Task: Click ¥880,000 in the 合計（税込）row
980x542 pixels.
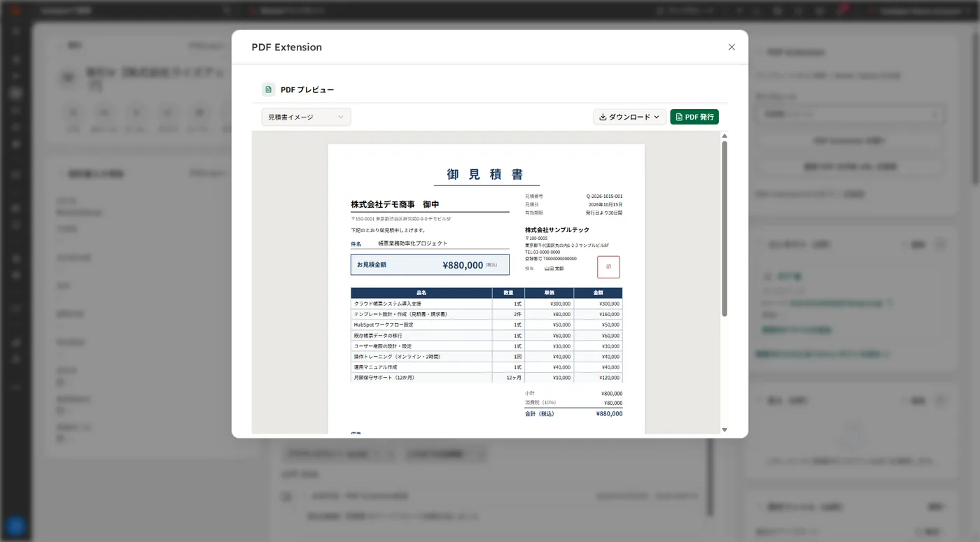Action: (x=609, y=413)
